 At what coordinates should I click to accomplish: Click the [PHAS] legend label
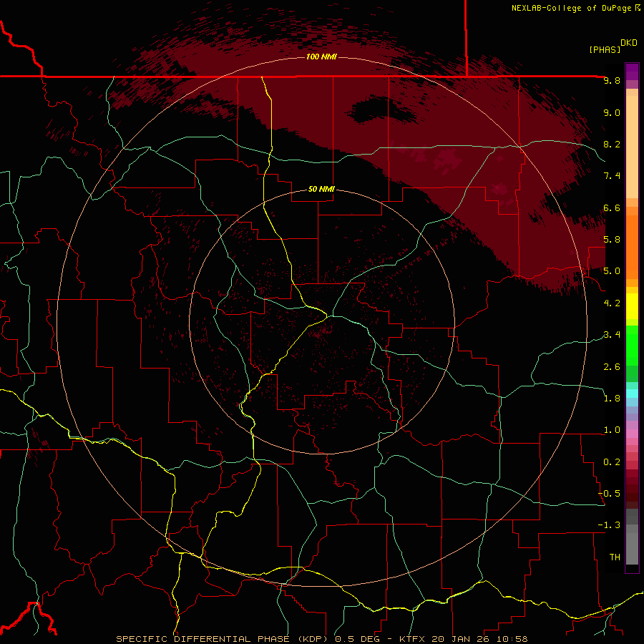[x=605, y=49]
